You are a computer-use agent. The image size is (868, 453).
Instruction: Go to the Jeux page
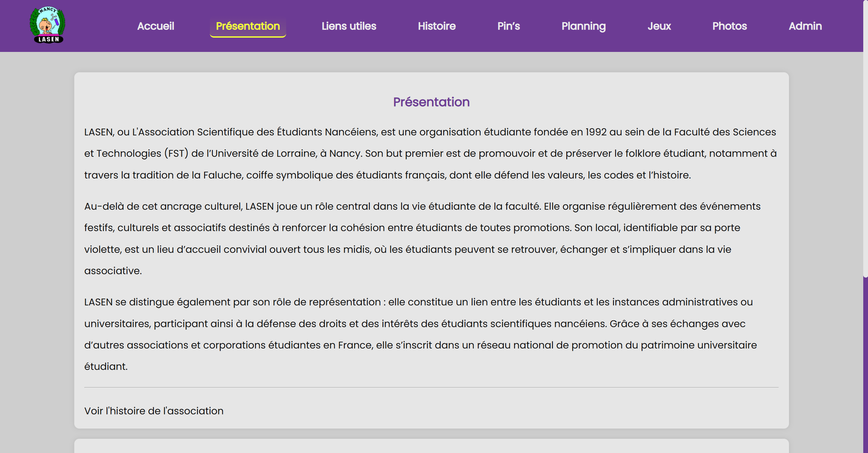pyautogui.click(x=659, y=26)
